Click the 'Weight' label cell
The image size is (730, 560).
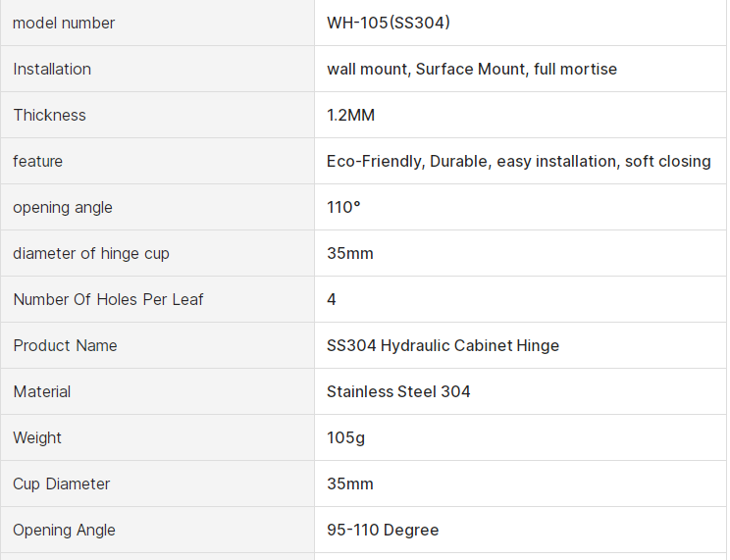point(37,437)
